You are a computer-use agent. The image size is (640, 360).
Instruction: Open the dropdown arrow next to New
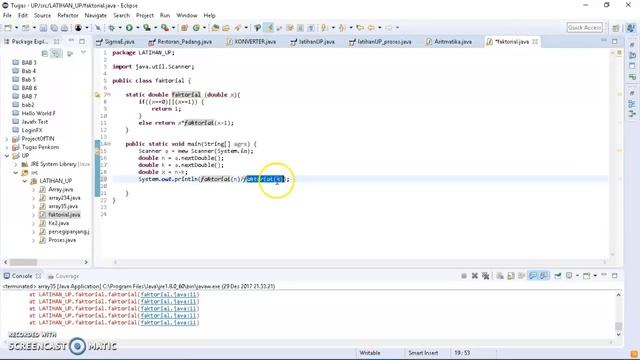point(16,28)
